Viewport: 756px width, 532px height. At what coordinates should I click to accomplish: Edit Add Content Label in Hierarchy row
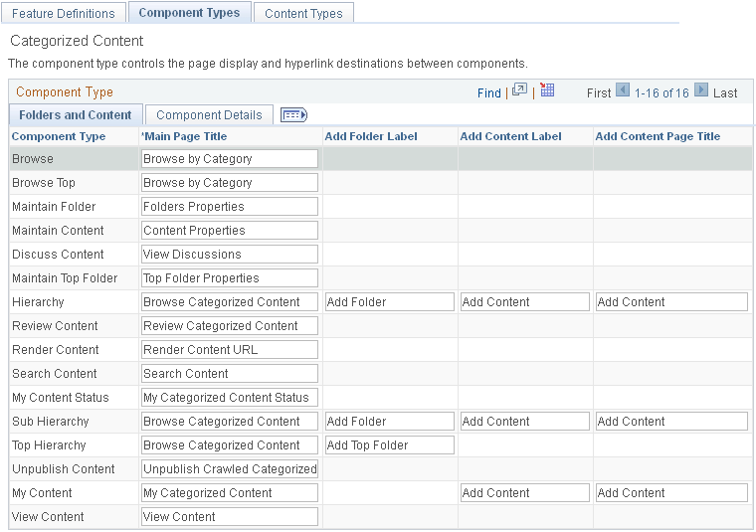(x=525, y=301)
